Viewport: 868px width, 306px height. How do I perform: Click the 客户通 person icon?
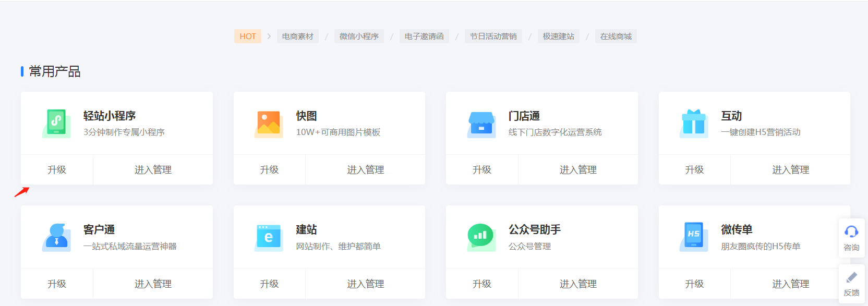tap(56, 238)
